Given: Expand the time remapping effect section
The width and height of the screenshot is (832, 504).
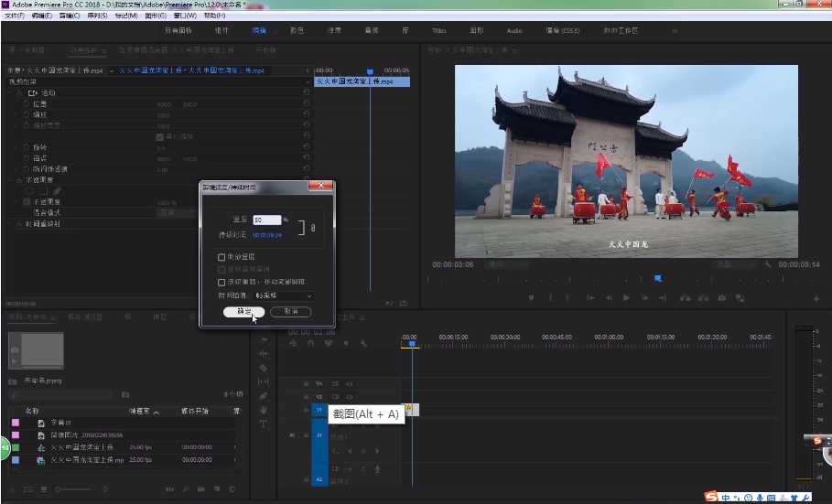Looking at the screenshot, I should [8, 223].
